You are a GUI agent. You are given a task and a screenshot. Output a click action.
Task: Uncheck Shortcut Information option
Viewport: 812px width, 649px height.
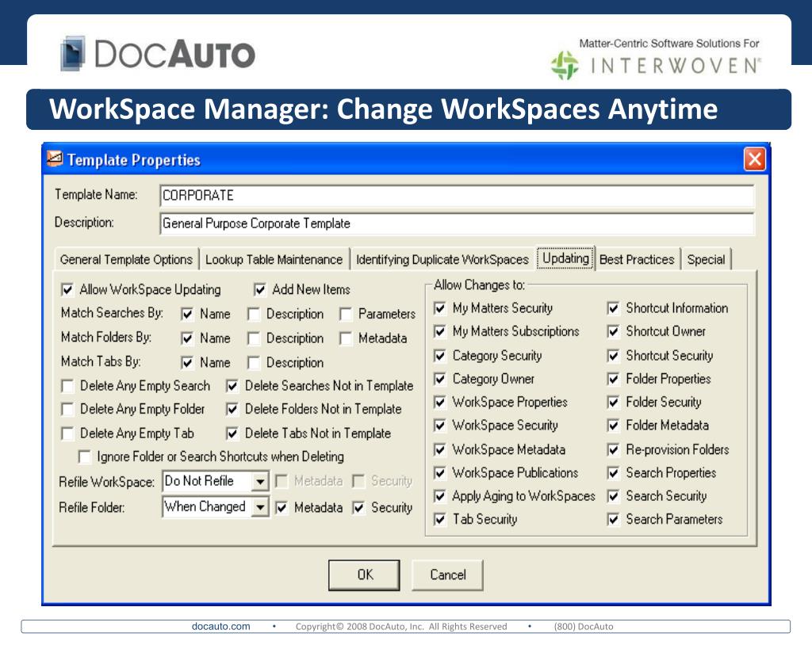tap(613, 308)
